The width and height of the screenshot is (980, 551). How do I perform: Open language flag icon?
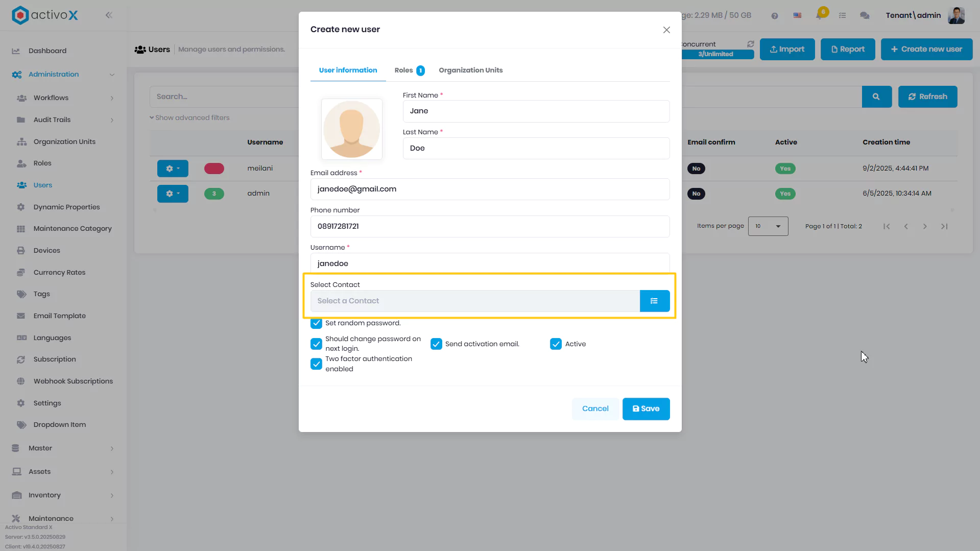(x=797, y=15)
